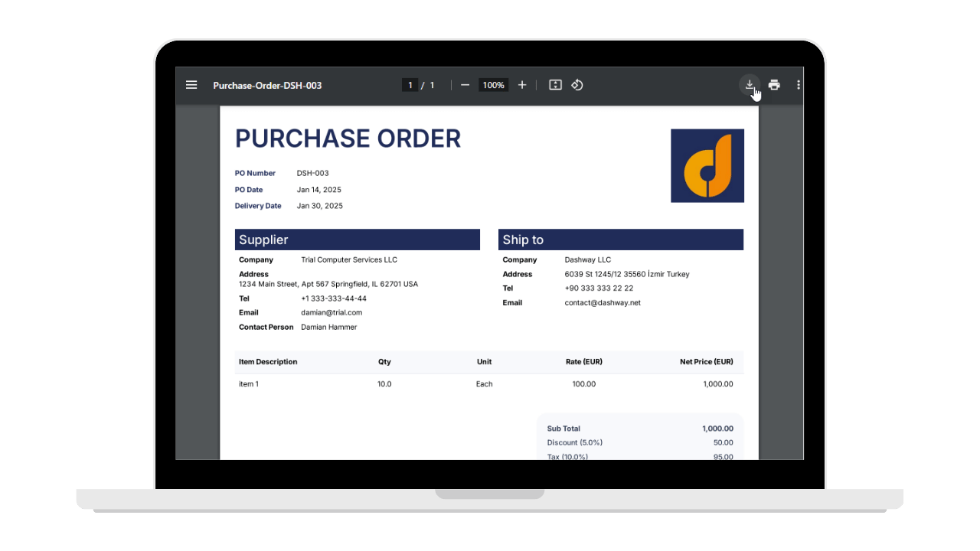The width and height of the screenshot is (980, 551).
Task: Click the fit-to-page icon
Action: click(x=556, y=85)
